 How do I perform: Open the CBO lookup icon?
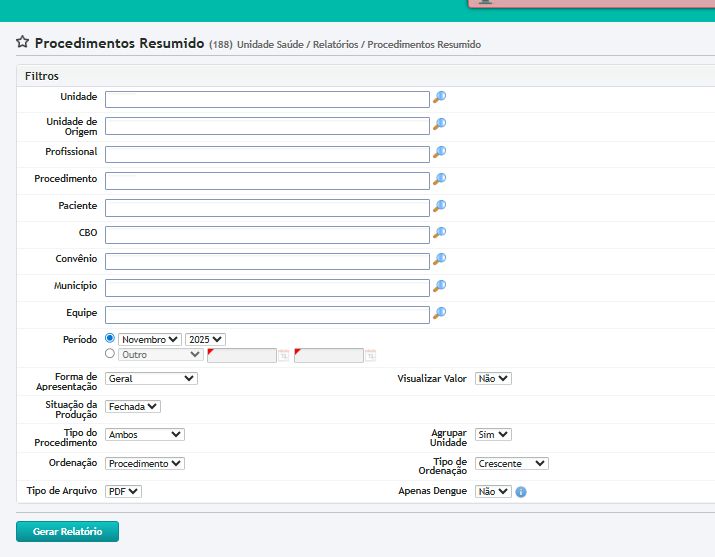click(439, 233)
